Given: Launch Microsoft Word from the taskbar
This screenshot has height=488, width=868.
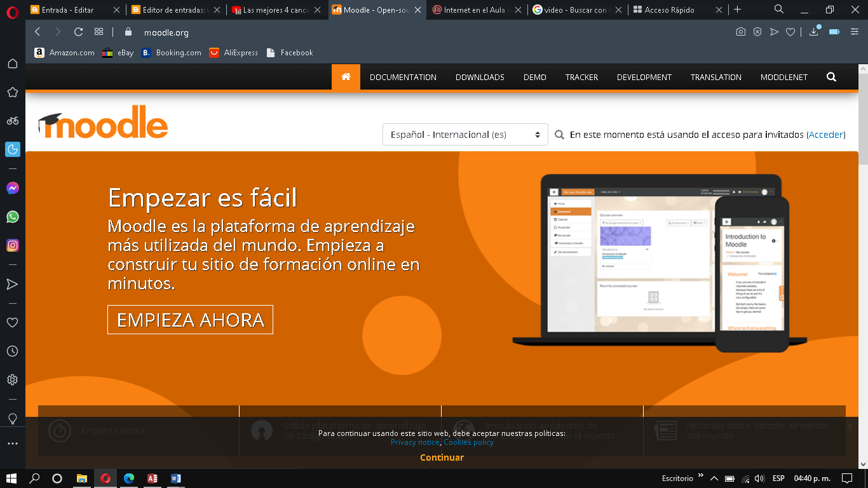Looking at the screenshot, I should [x=175, y=478].
